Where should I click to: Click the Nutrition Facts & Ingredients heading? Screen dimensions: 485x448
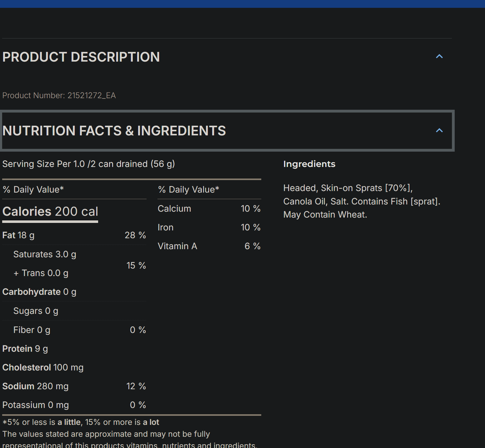click(114, 131)
